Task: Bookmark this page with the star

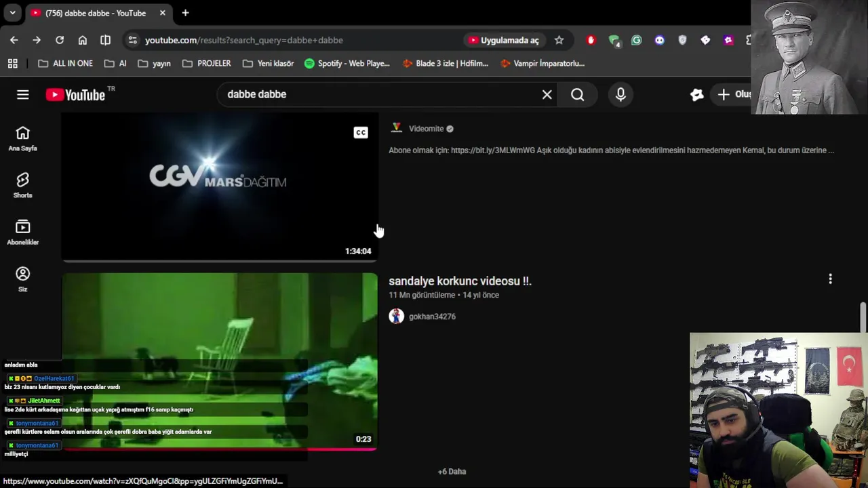Action: tap(559, 40)
